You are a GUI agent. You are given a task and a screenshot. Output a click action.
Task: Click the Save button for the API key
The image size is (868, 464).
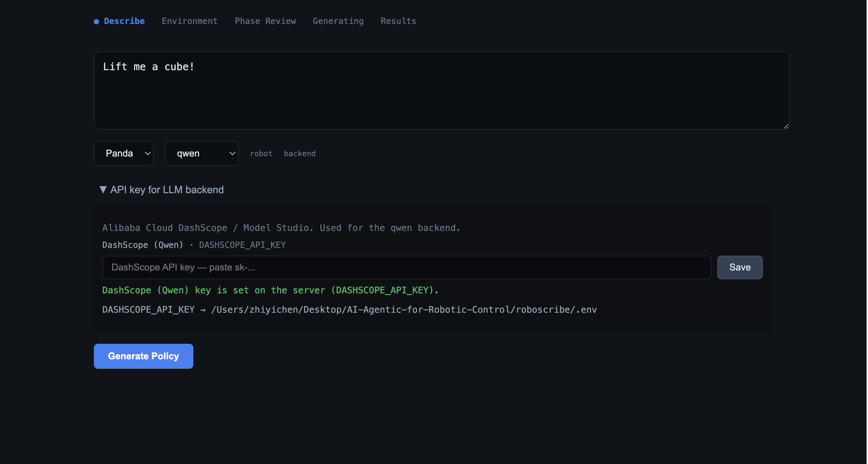click(x=740, y=267)
